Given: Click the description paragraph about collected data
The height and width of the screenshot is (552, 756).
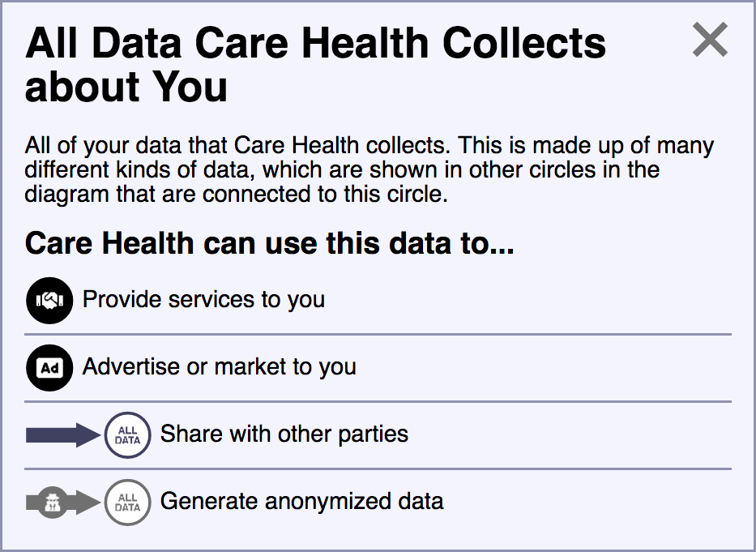Looking at the screenshot, I should point(369,170).
